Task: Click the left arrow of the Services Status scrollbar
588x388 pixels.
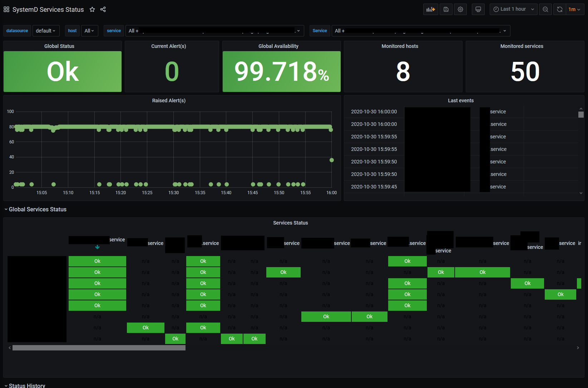Action: click(x=10, y=348)
